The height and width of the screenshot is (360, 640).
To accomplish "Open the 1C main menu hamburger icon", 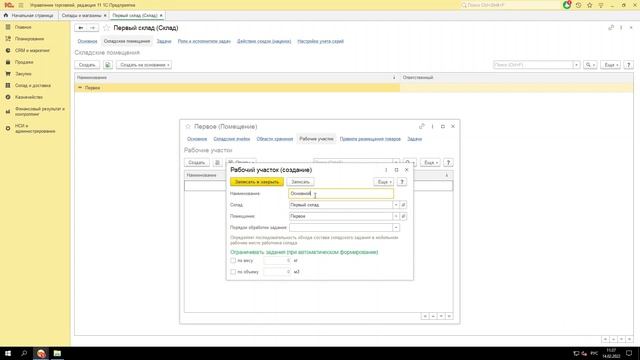I will (21, 5).
